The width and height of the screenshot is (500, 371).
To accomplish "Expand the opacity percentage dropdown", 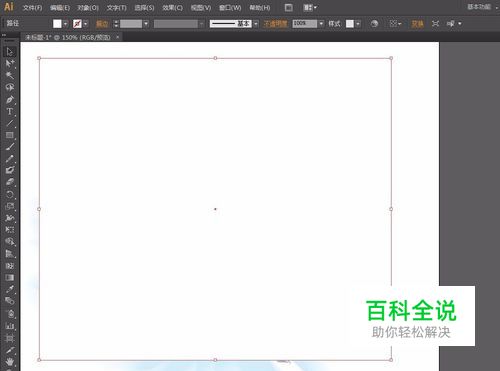I will click(321, 24).
